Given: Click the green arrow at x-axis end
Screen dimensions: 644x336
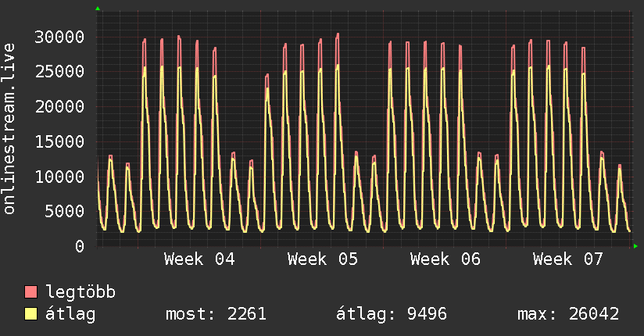Looking at the screenshot, I should click(635, 246).
